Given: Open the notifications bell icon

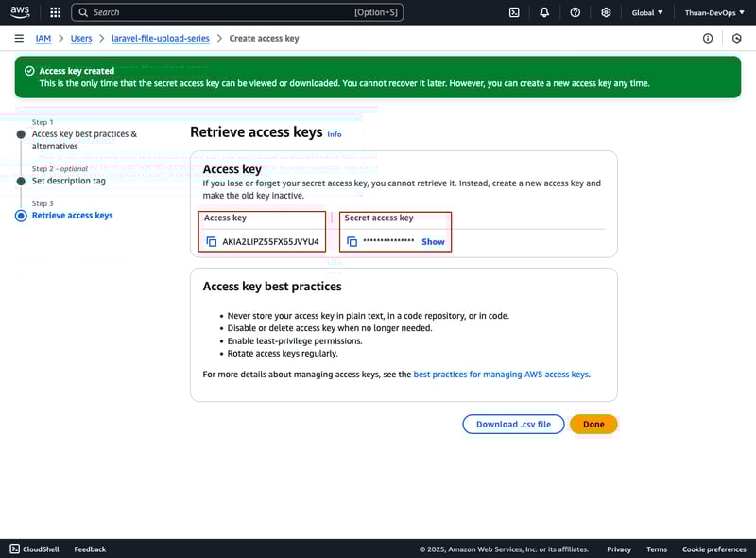Looking at the screenshot, I should [544, 12].
